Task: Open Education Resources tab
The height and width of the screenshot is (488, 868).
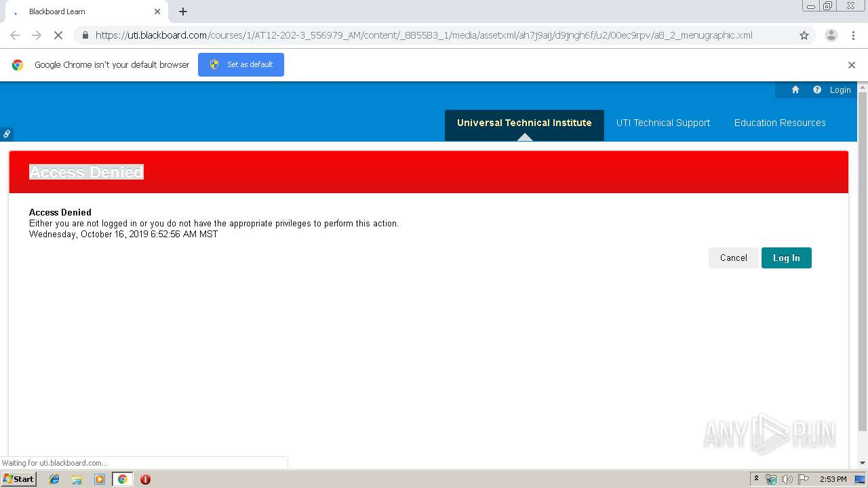Action: coord(780,123)
